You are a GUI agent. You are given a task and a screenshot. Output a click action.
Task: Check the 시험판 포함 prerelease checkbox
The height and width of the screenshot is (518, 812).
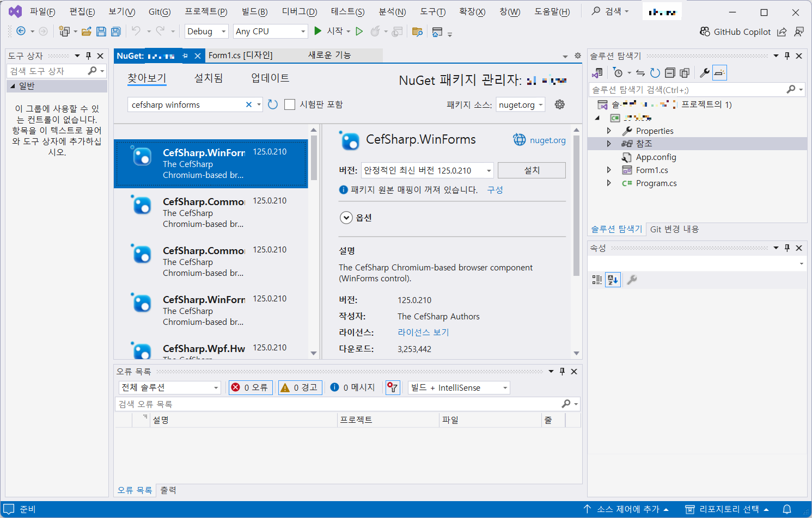(x=290, y=104)
